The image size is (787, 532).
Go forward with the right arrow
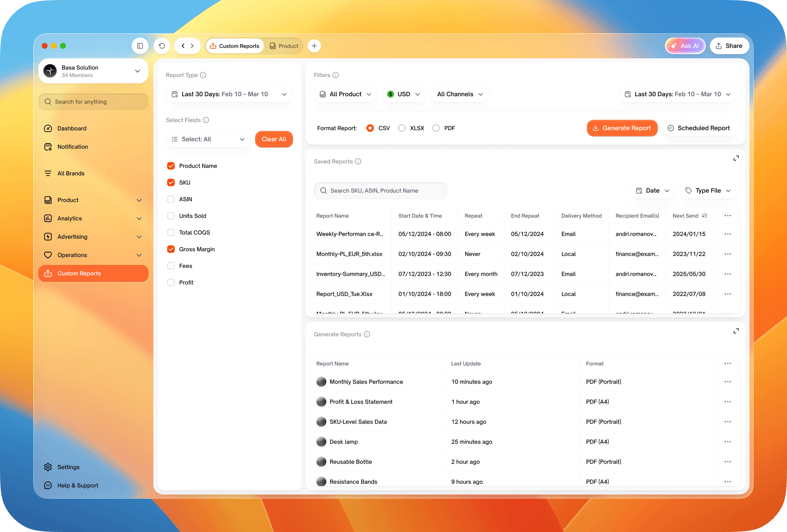pyautogui.click(x=192, y=46)
